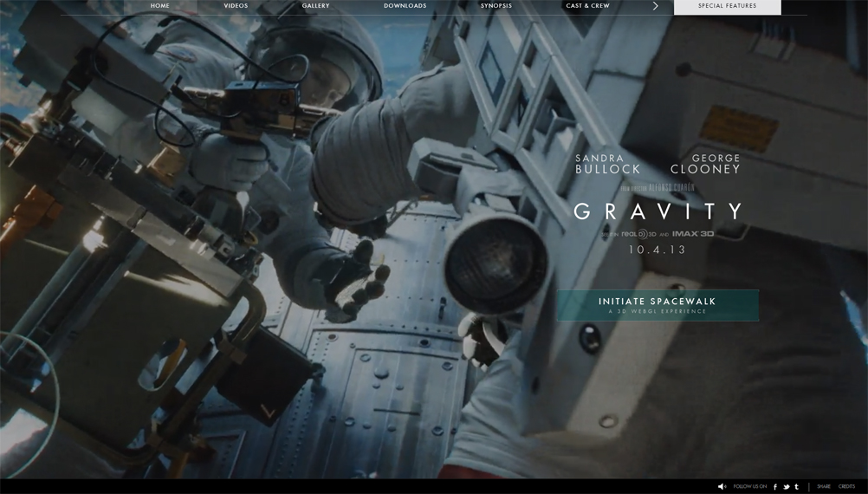Open the Gallery nav item

315,5
